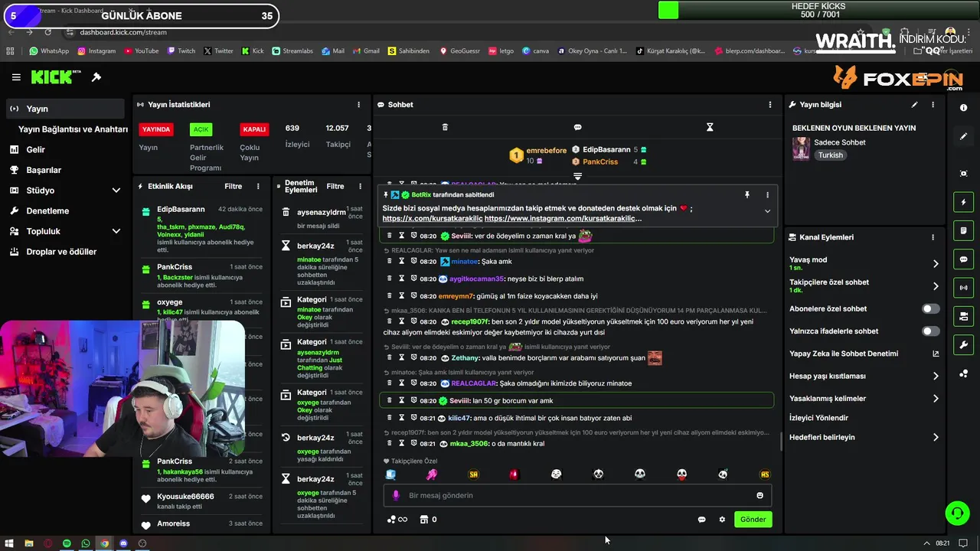Image resolution: width=980 pixels, height=551 pixels.
Task: Select the AS emote
Action: [x=764, y=474]
